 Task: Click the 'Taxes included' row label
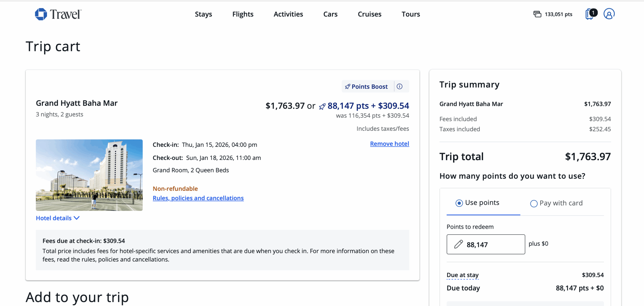[460, 129]
